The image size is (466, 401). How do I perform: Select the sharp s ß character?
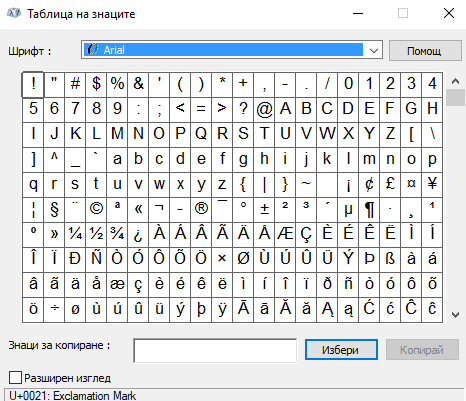[390, 260]
